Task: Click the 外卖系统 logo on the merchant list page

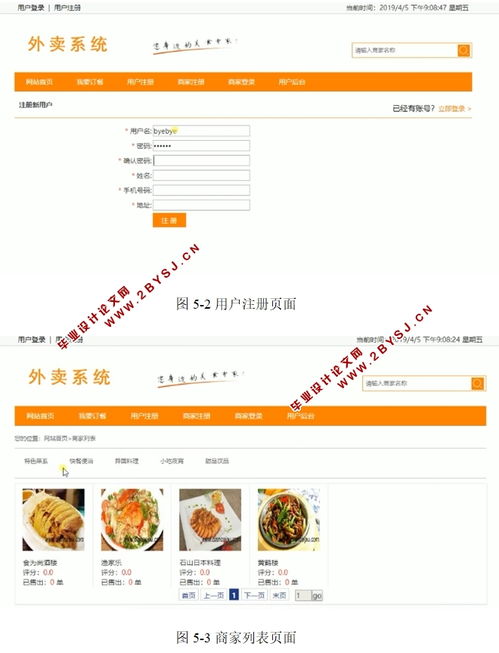Action: pyautogui.click(x=69, y=377)
